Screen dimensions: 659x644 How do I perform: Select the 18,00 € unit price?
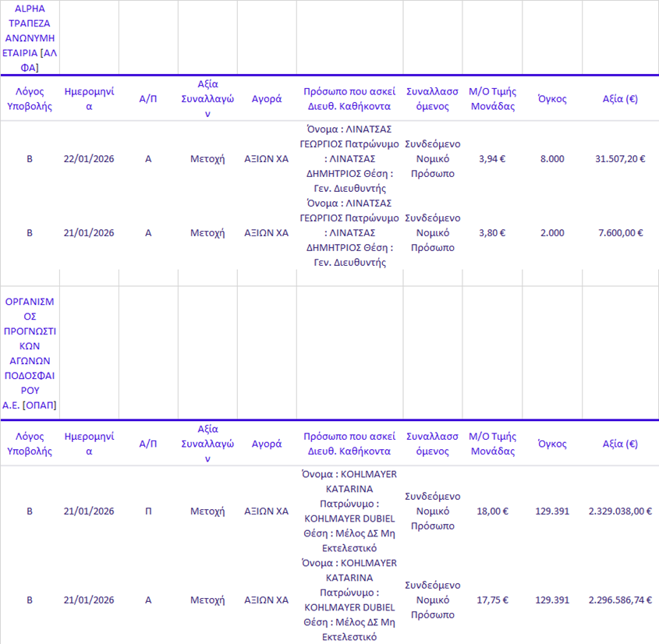[x=492, y=511]
